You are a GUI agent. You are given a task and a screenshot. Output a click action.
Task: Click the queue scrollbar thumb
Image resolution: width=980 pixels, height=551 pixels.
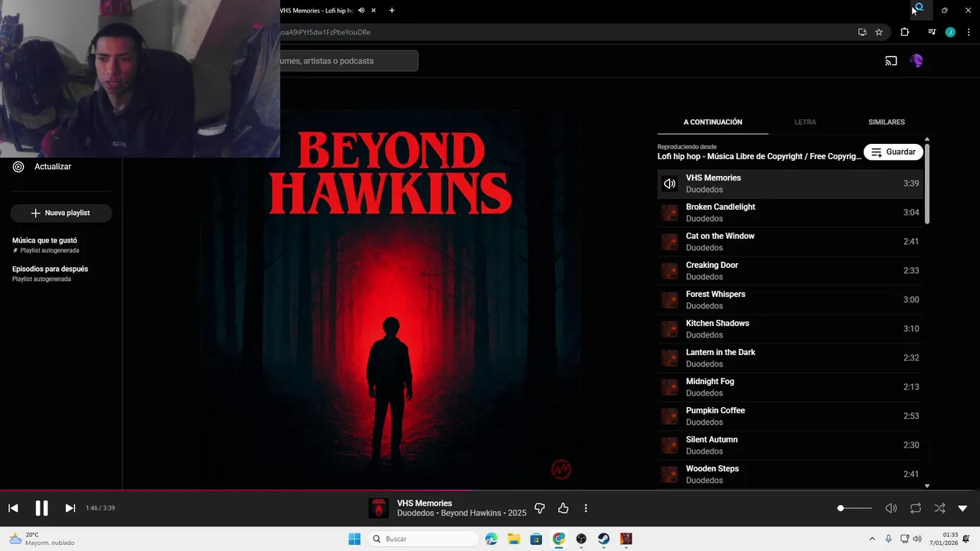(x=927, y=183)
